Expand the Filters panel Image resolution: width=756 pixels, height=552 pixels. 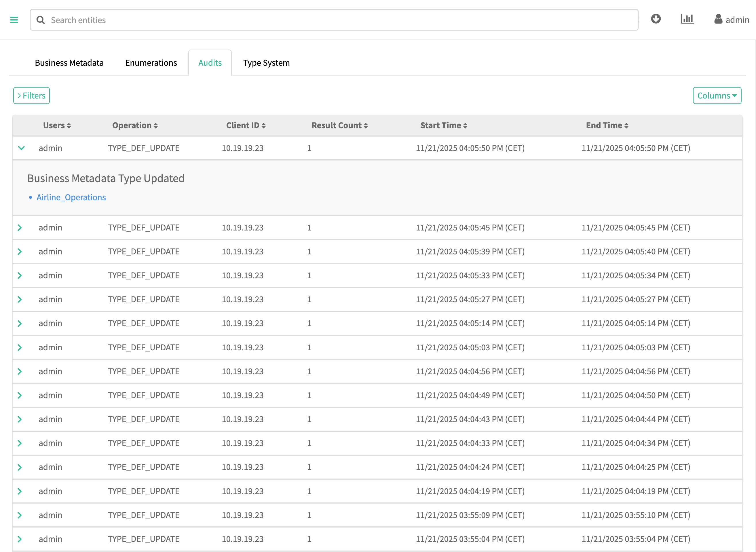click(x=31, y=96)
